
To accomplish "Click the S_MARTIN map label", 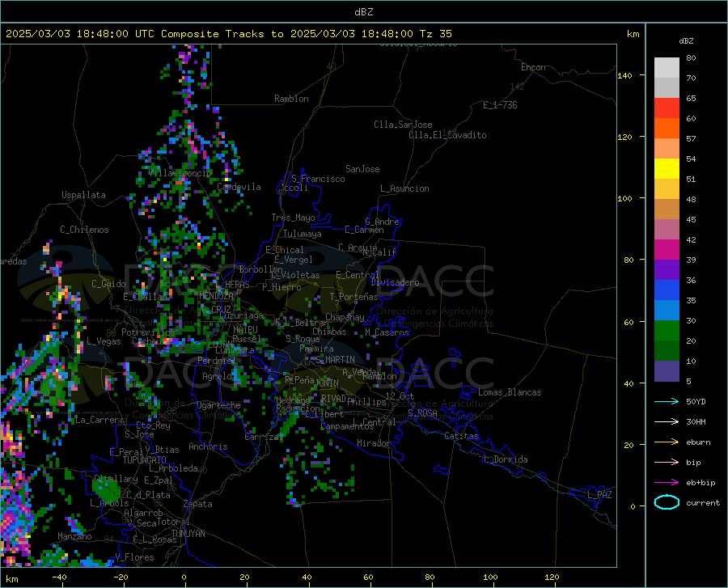I will tap(335, 360).
